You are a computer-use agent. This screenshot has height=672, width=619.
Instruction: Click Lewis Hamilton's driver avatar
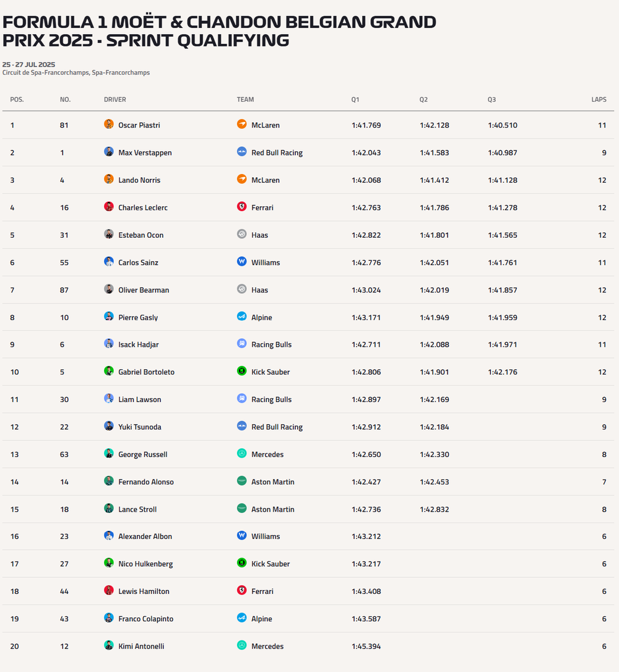pos(109,591)
